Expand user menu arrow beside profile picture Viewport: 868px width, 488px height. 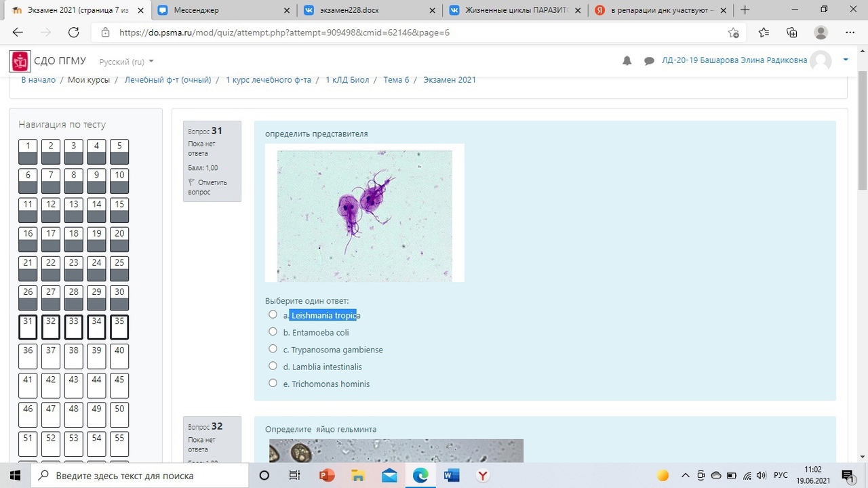click(846, 60)
